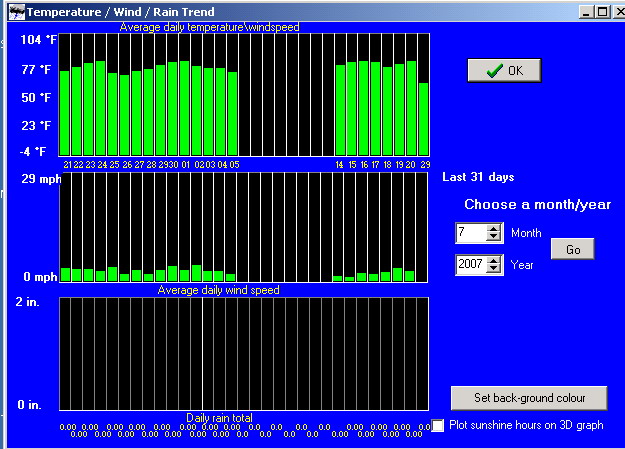This screenshot has height=449, width=625.
Task: Click into the Month input field
Action: [x=471, y=233]
